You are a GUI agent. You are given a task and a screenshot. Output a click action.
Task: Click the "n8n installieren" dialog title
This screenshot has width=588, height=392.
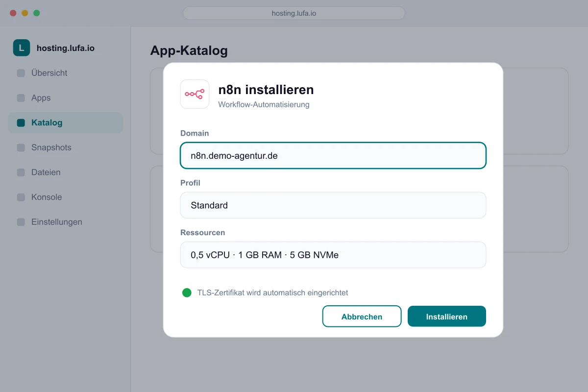tap(266, 90)
